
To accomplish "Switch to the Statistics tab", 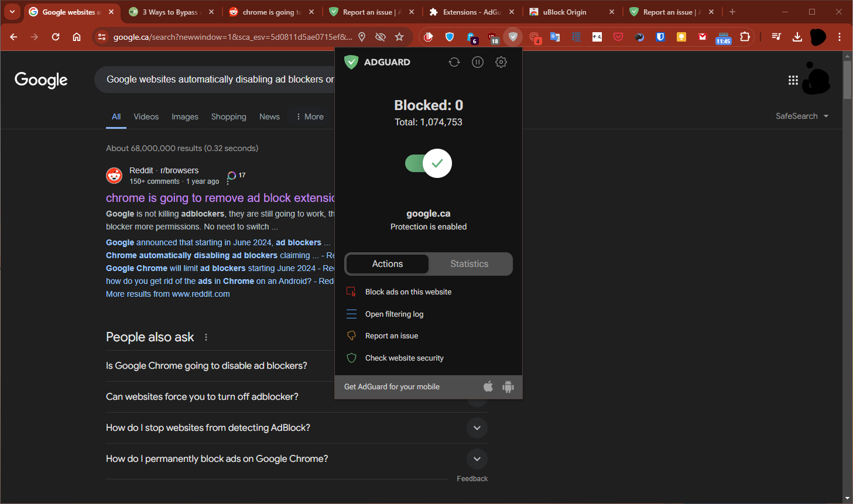I will (469, 264).
